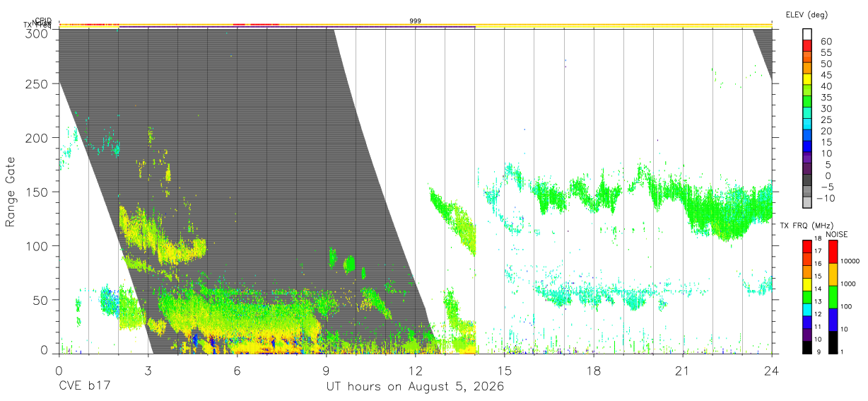Click 'UT hours on August 5, 2026' label
The width and height of the screenshot is (868, 401).
coord(415,388)
